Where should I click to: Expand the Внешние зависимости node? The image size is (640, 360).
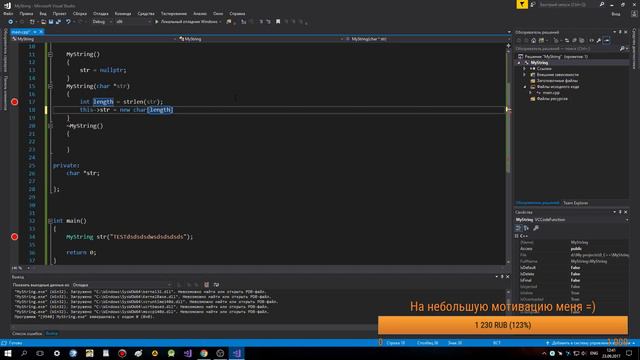(525, 75)
